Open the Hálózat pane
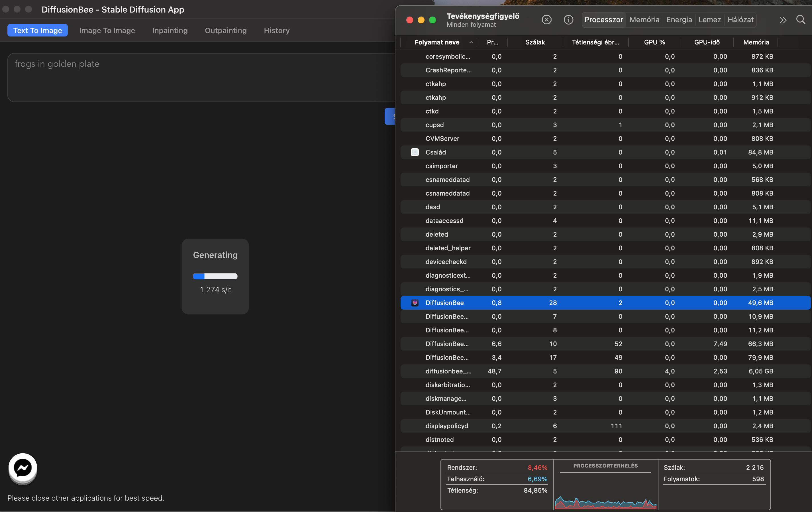 tap(740, 20)
